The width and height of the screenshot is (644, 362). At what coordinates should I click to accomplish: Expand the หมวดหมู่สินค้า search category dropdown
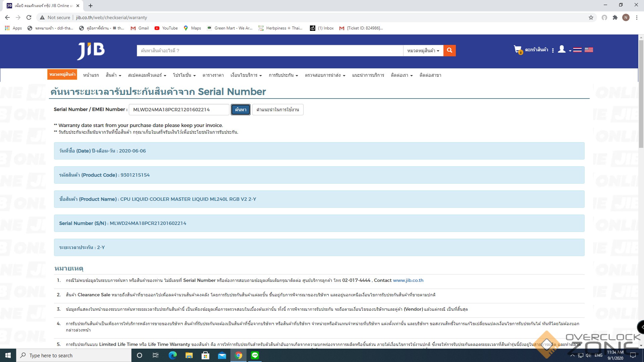423,51
